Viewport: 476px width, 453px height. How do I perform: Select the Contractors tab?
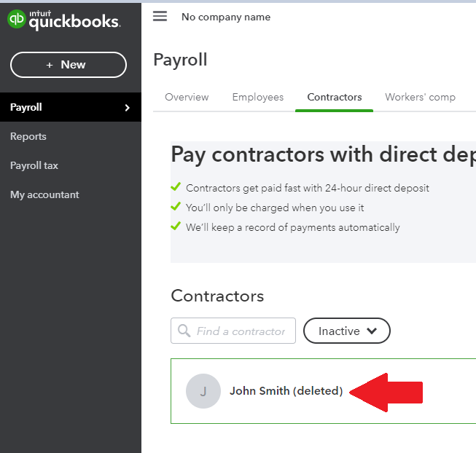(334, 97)
